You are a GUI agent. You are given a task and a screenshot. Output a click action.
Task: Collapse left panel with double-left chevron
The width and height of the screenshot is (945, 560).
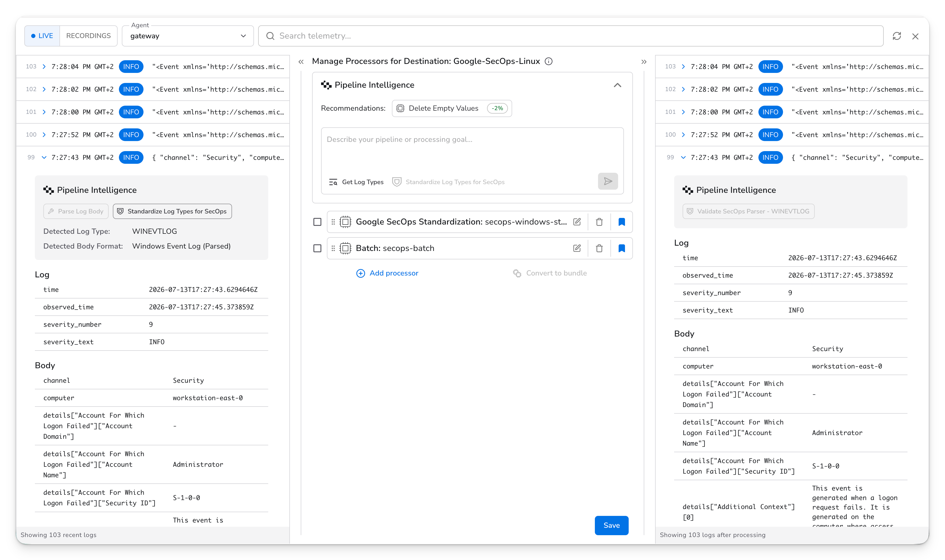click(301, 62)
